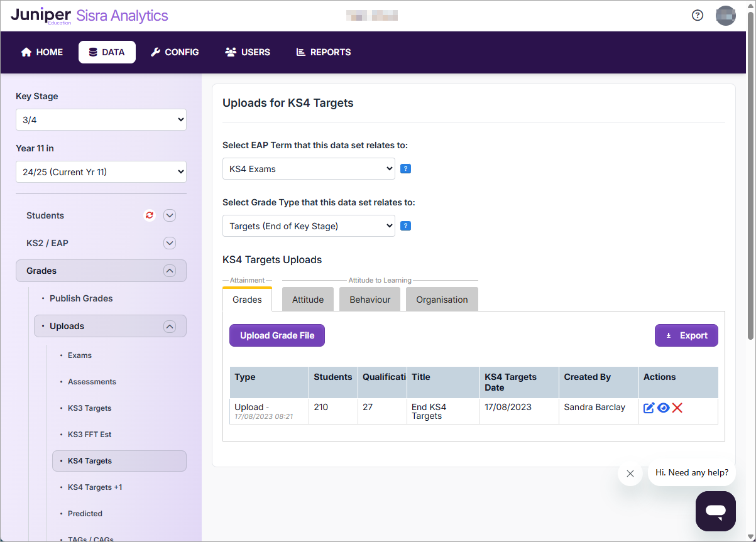View the End KS4 Targets upload via eye icon

click(x=663, y=408)
